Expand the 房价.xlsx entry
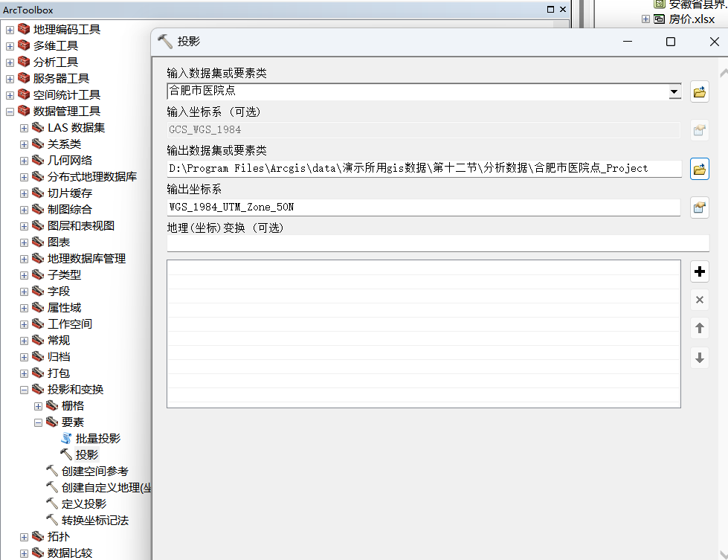The height and width of the screenshot is (560, 728). pyautogui.click(x=645, y=19)
